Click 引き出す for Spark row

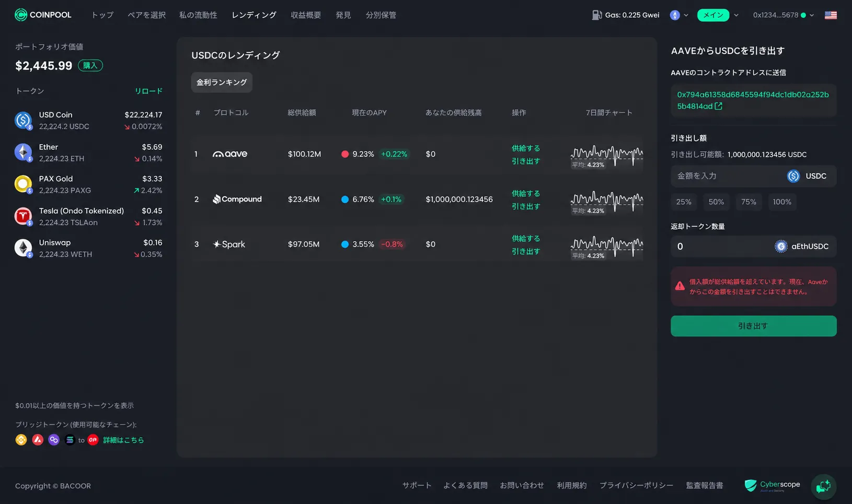[526, 251]
